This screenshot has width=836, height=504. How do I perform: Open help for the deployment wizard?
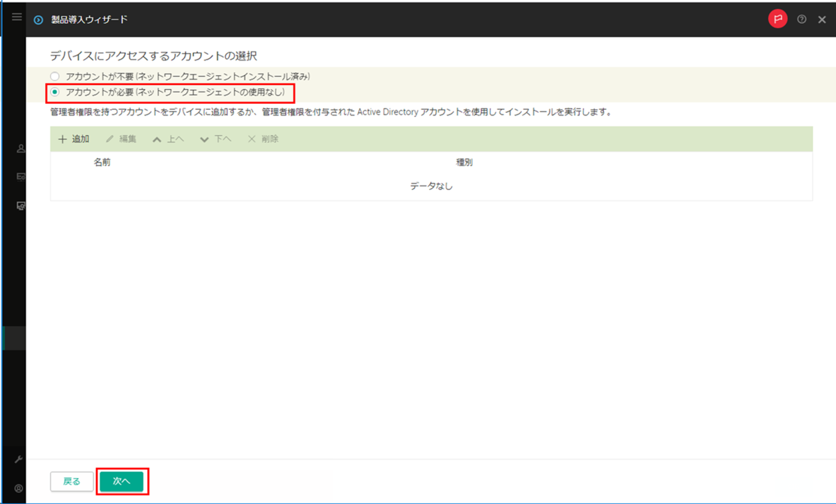point(801,19)
